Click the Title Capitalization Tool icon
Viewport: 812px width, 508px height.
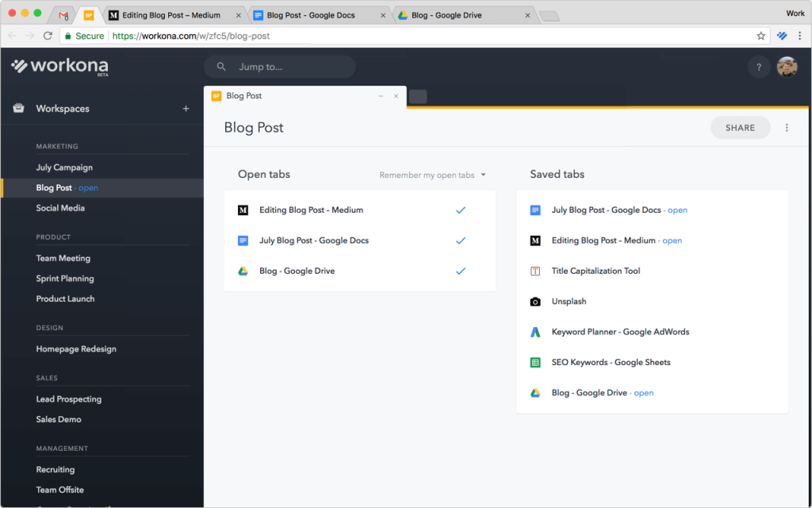[536, 271]
